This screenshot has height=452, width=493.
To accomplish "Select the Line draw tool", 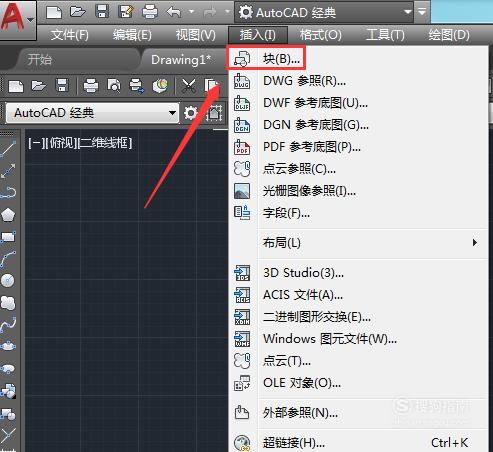I will [8, 149].
